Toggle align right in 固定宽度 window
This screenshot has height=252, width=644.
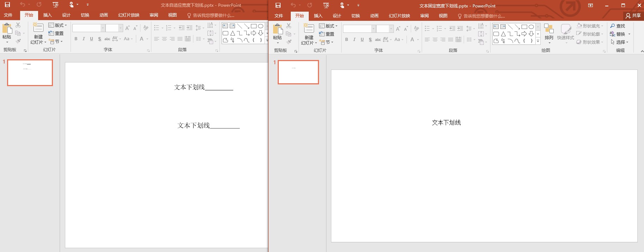[443, 40]
